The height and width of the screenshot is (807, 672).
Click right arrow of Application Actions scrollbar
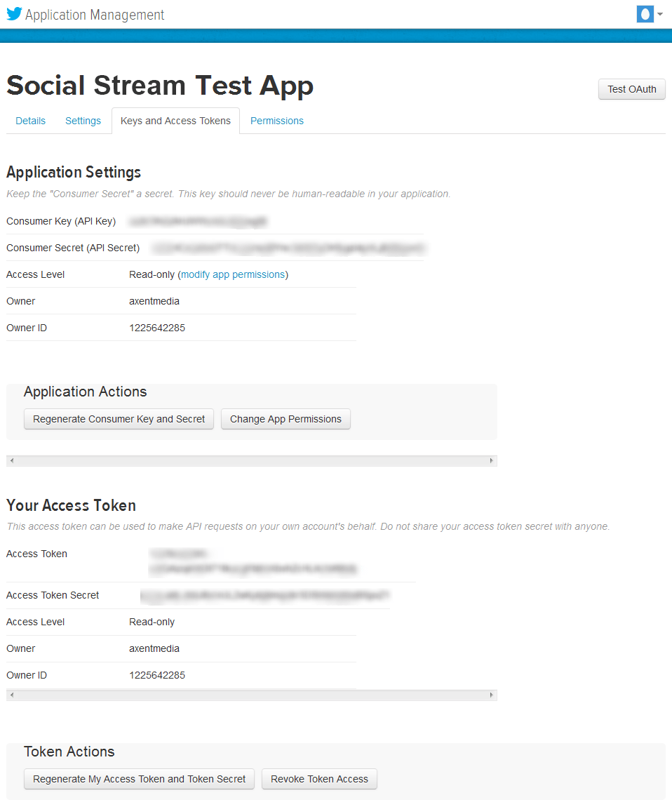coord(492,460)
